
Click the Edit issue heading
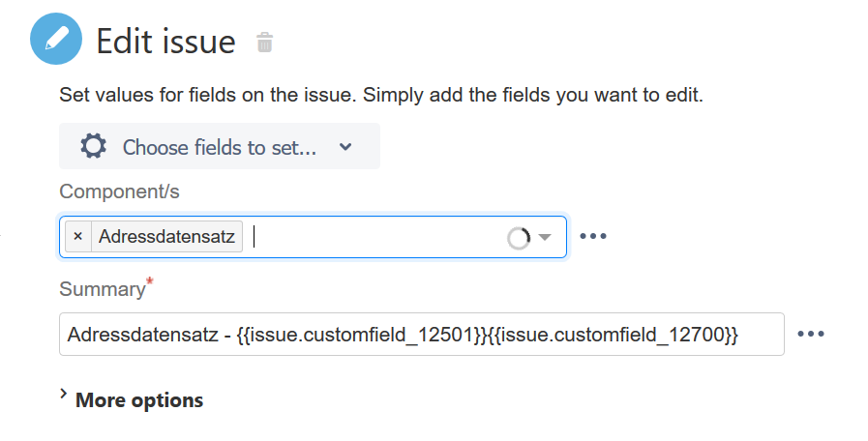click(165, 42)
